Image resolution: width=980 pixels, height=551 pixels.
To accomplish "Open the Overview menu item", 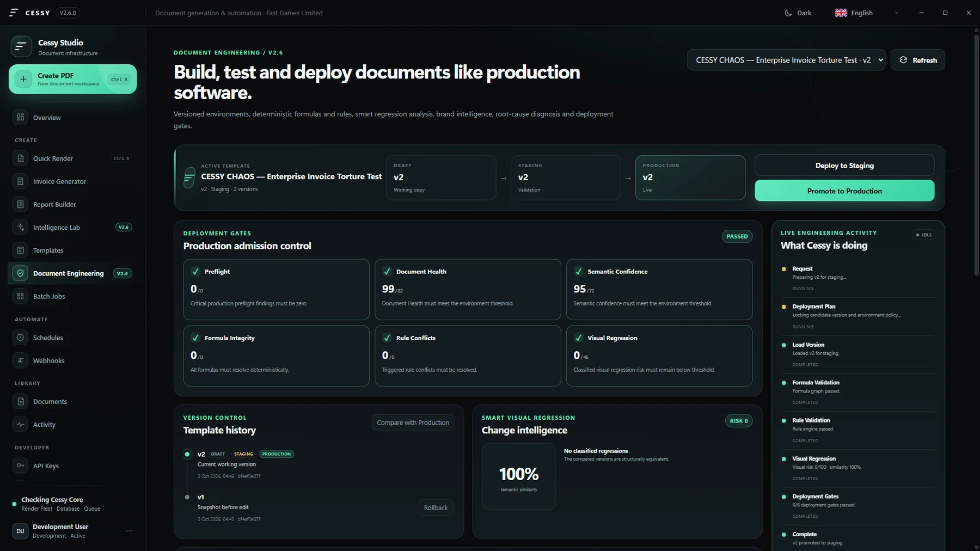I will [72, 117].
